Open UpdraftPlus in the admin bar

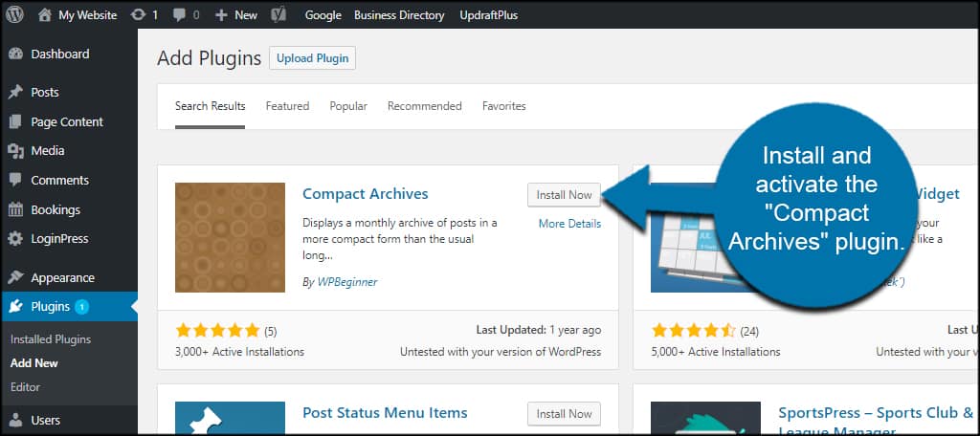click(x=489, y=15)
